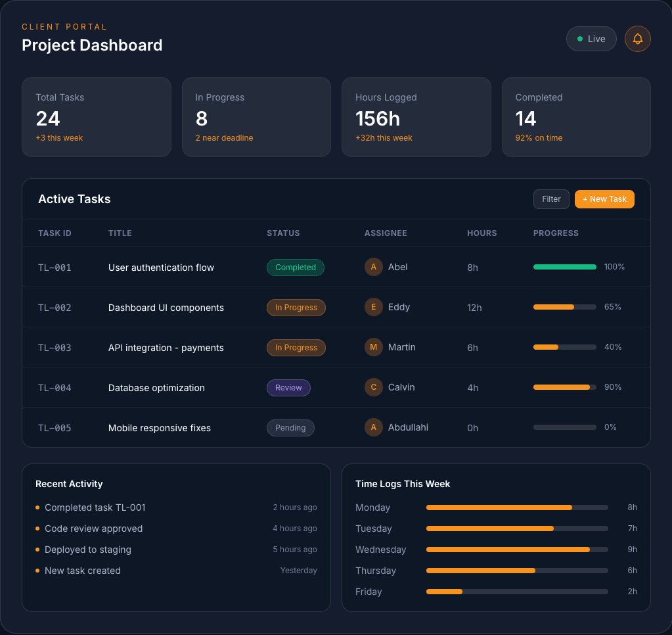This screenshot has width=672, height=635.
Task: Select the Recent Activity panel header
Action: click(x=69, y=484)
